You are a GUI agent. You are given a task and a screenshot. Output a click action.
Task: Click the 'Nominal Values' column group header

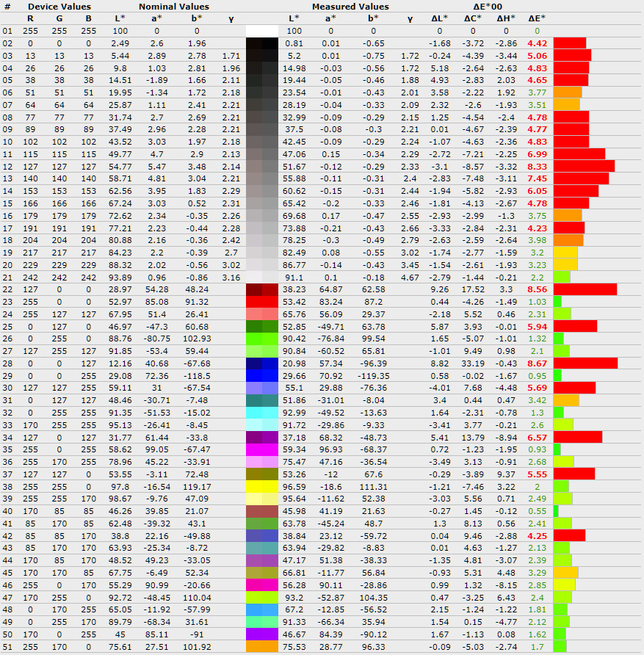[174, 7]
